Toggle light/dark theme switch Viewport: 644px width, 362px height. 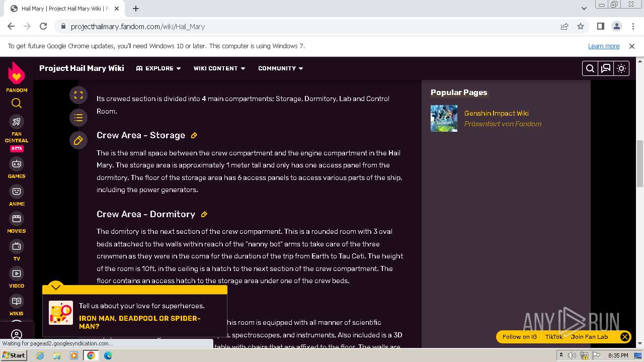click(621, 68)
